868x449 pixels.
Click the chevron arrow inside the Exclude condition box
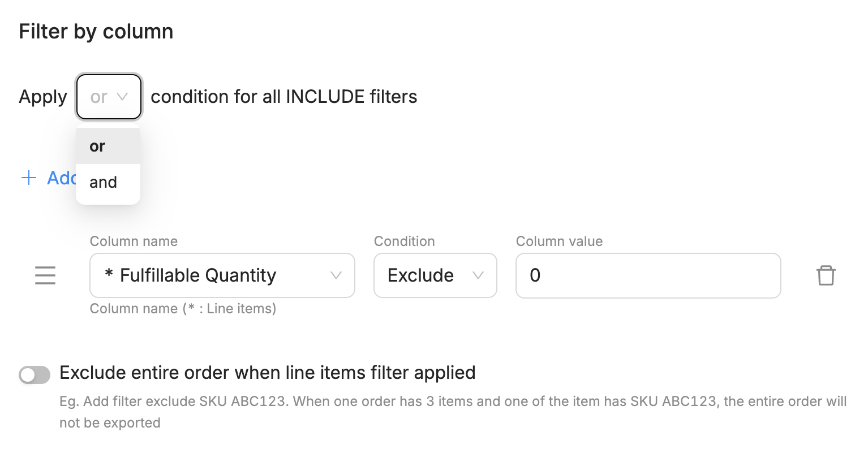point(478,275)
